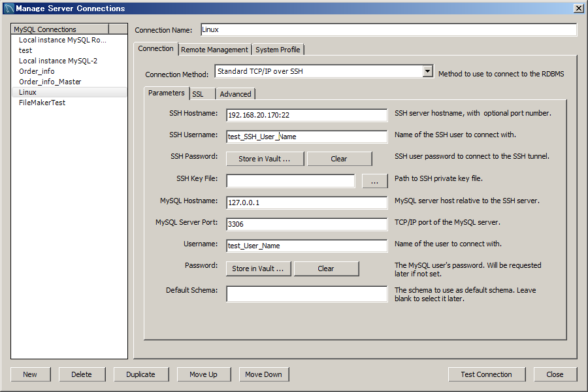Click the Move Down button

tap(264, 374)
